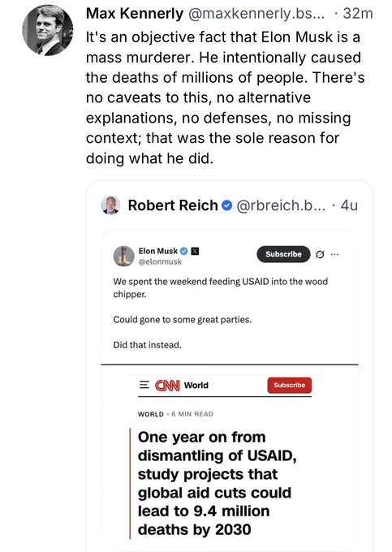The image size is (392, 552).
Task: Select the World section label beside CNN logo
Action: [x=196, y=385]
